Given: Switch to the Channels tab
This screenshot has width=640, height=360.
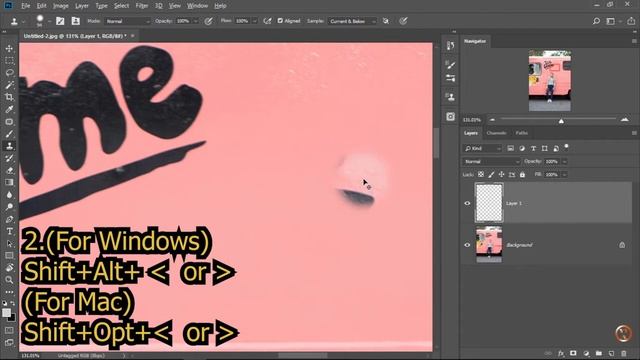Looking at the screenshot, I should pyautogui.click(x=496, y=133).
